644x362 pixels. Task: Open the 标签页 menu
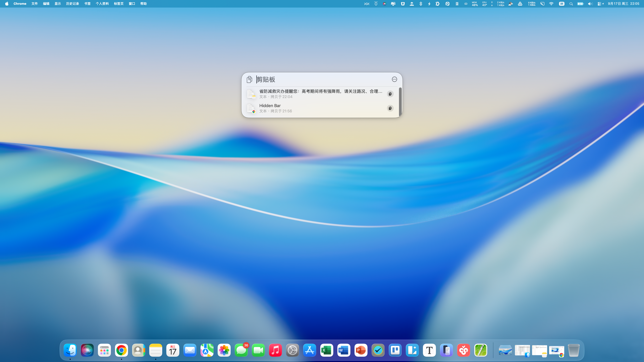118,4
